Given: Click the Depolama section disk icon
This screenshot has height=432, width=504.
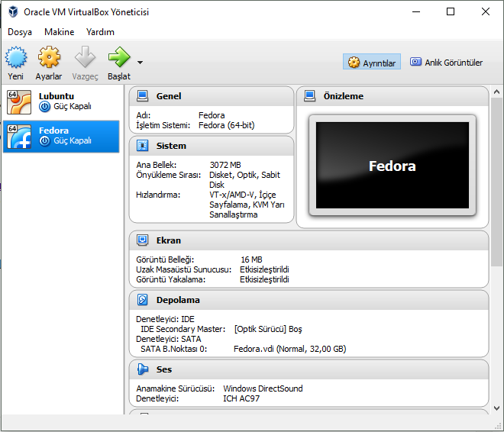Looking at the screenshot, I should click(142, 300).
